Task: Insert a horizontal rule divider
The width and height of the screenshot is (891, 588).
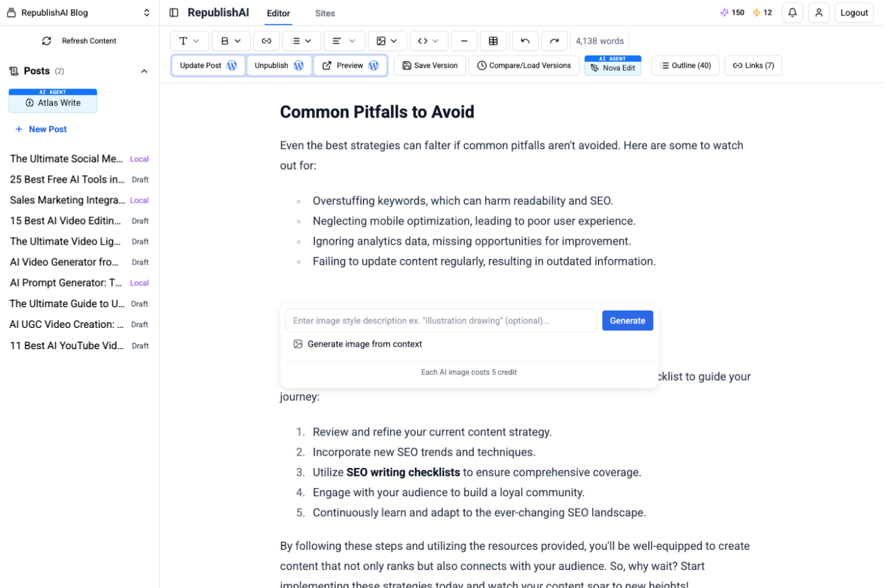Action: coord(464,41)
